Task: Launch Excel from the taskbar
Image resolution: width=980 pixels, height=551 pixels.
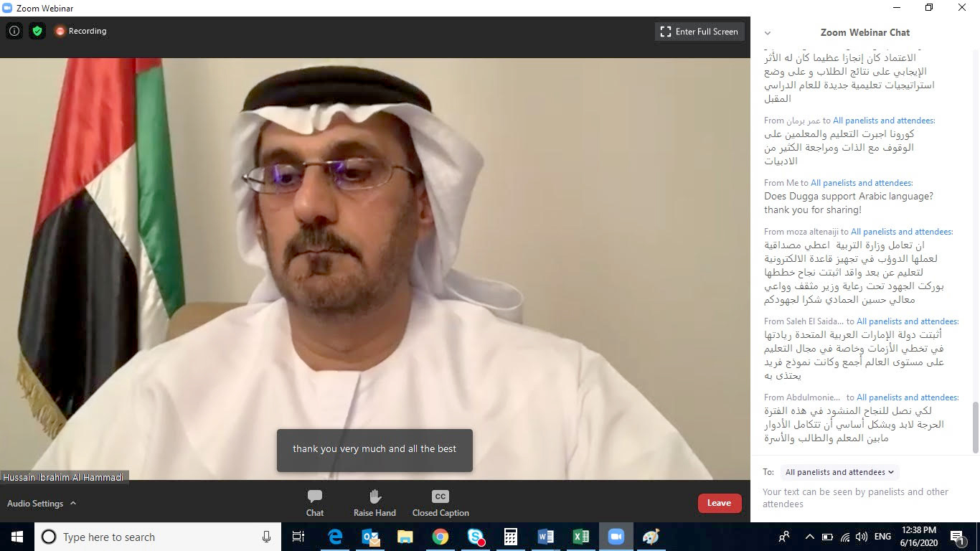Action: 580,537
